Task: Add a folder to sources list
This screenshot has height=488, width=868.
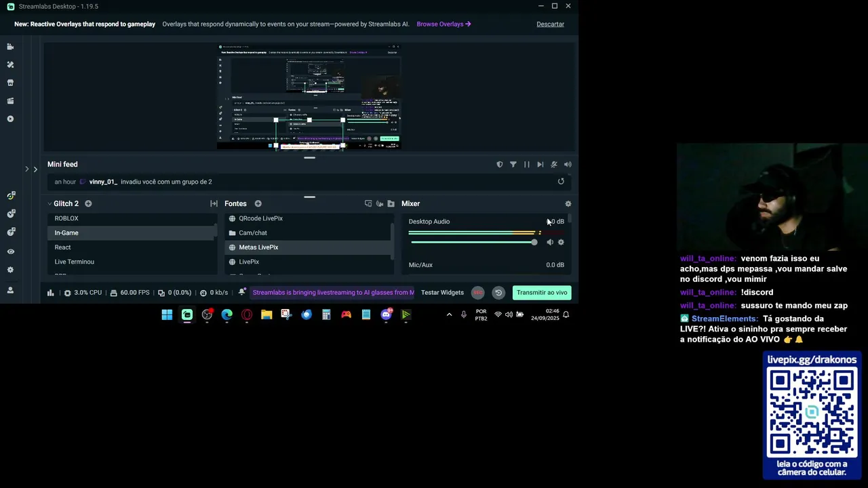Action: point(391,203)
